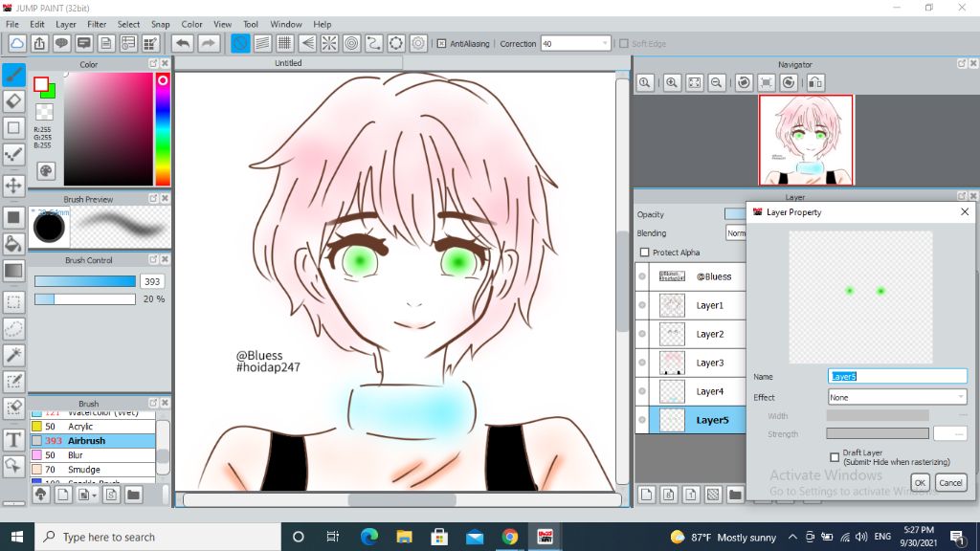Open the Filter menu

97,24
